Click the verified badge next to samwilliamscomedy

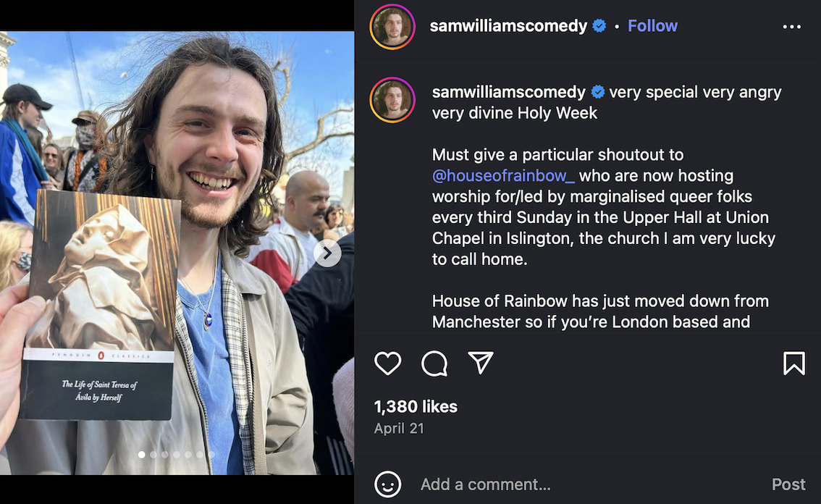point(599,26)
